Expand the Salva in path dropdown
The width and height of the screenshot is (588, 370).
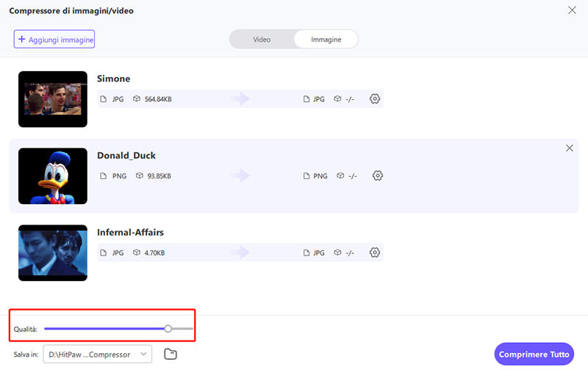coord(144,355)
